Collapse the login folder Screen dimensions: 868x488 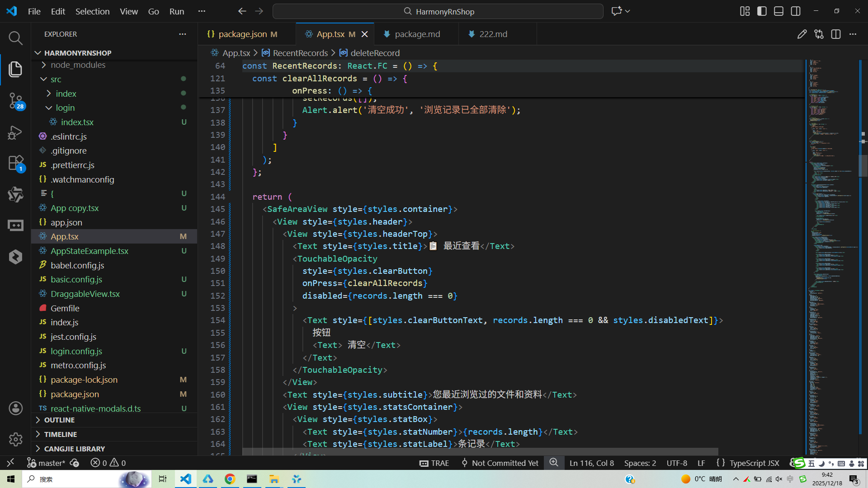coord(65,108)
